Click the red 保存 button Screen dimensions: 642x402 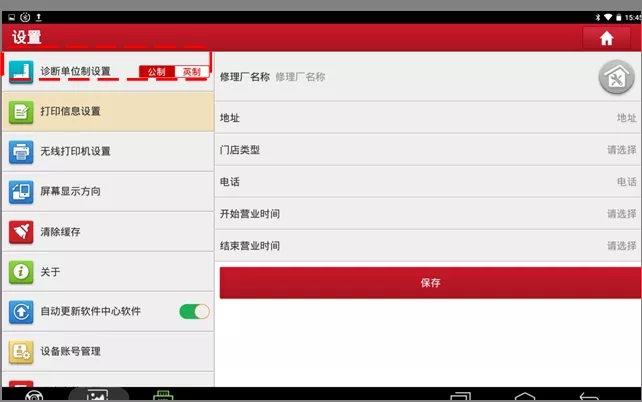pyautogui.click(x=430, y=283)
